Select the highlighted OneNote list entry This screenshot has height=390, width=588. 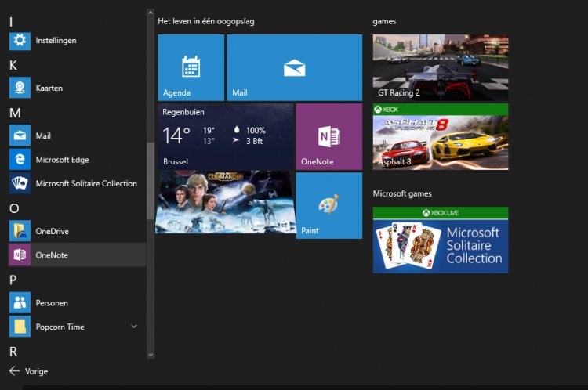(73, 255)
